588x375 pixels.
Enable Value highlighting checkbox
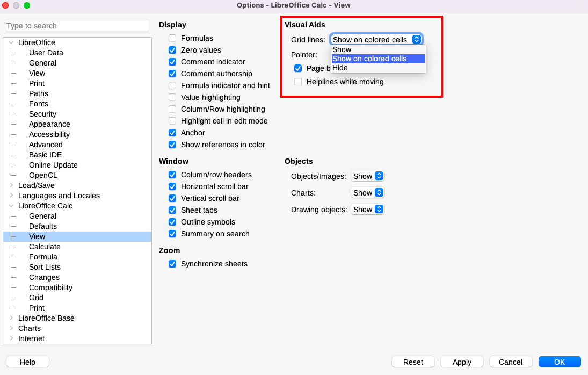pos(172,97)
